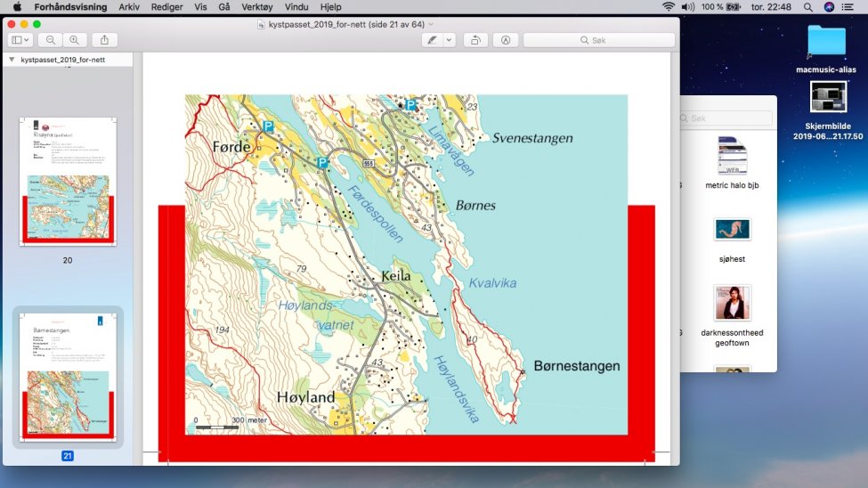Click the PDF document icon in title bar
Viewport: 868px width, 488px height.
[261, 24]
